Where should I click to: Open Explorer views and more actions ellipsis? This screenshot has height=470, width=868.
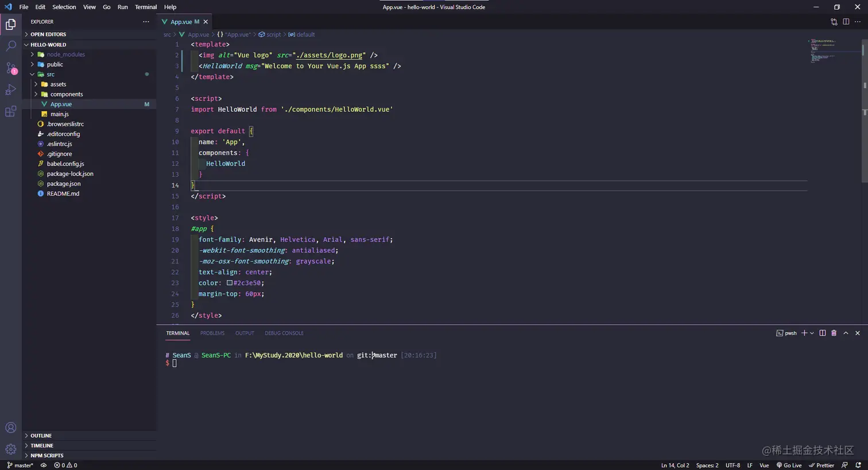(x=146, y=22)
